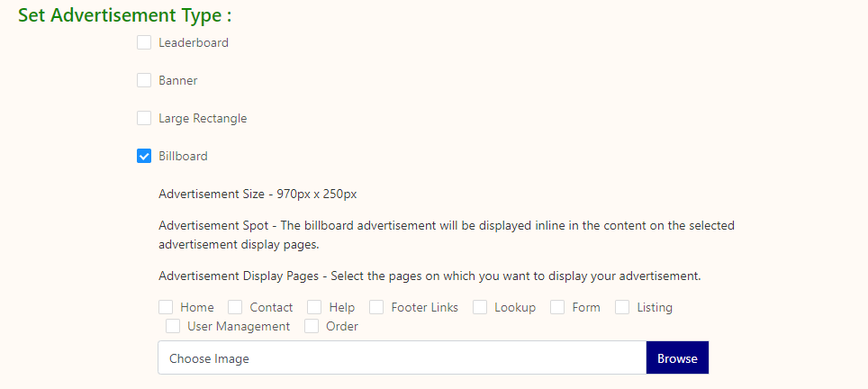Viewport: 868px width, 389px height.
Task: Check the Home display page box
Action: pos(166,307)
